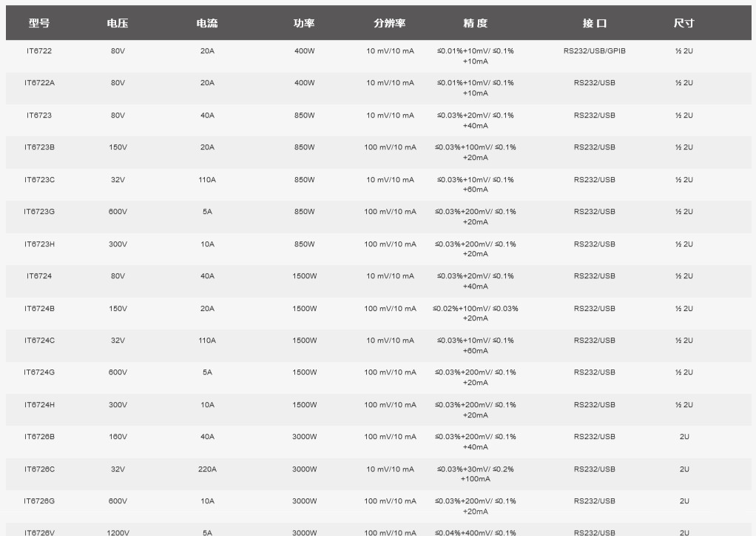Click the 160V voltage value

coord(118,437)
